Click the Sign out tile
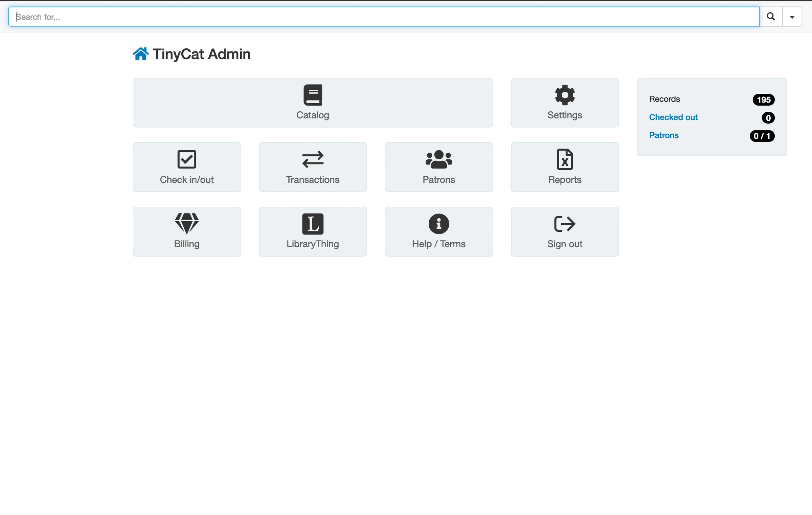This screenshot has width=812, height=515. [x=564, y=231]
